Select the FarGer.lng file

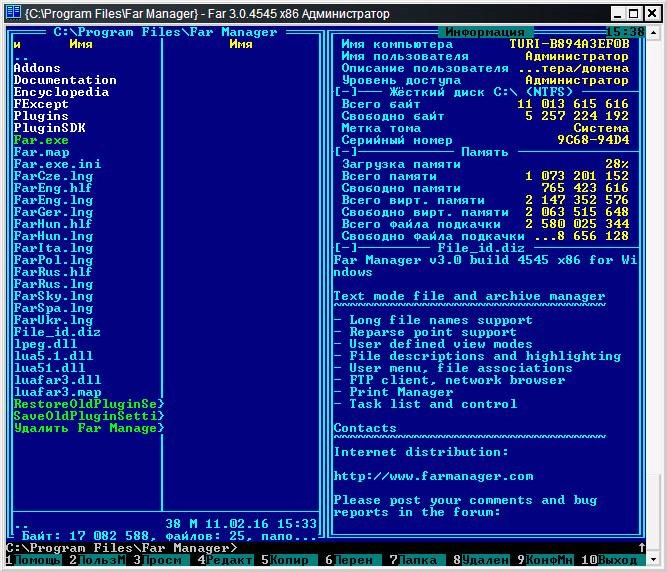point(53,212)
